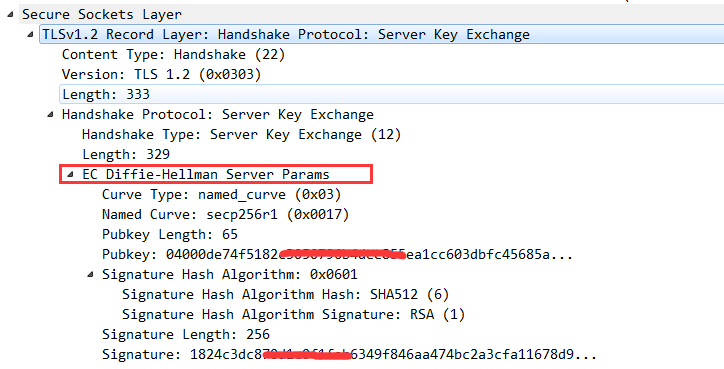
Task: Select Named Curve: secp256r1 (0x0017) row
Action: point(225,214)
